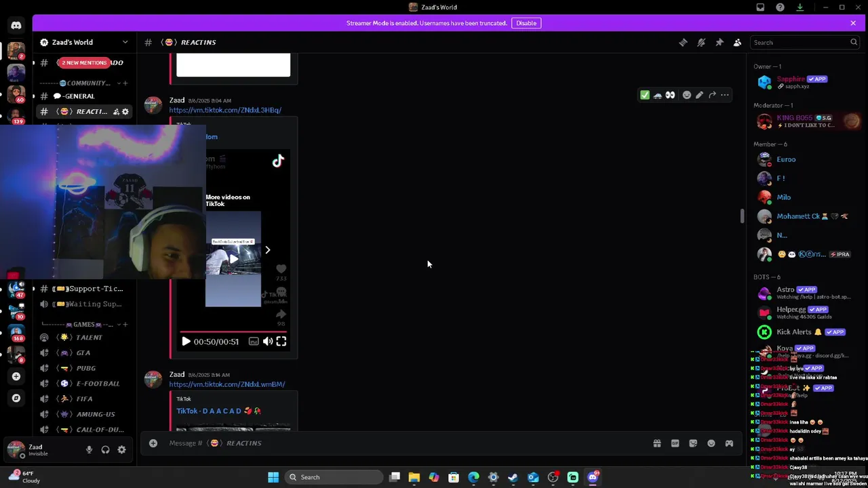868x488 pixels.
Task: Add the green checkmark quick reaction
Action: [645, 95]
